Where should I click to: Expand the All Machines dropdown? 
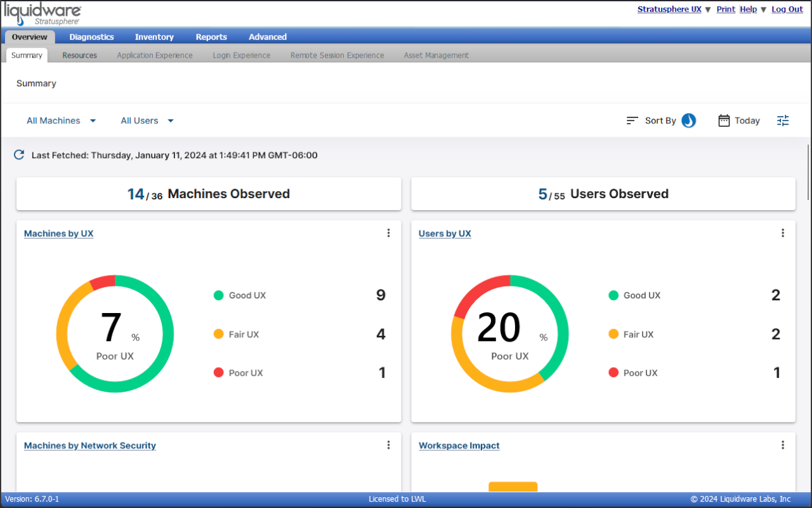pyautogui.click(x=61, y=120)
